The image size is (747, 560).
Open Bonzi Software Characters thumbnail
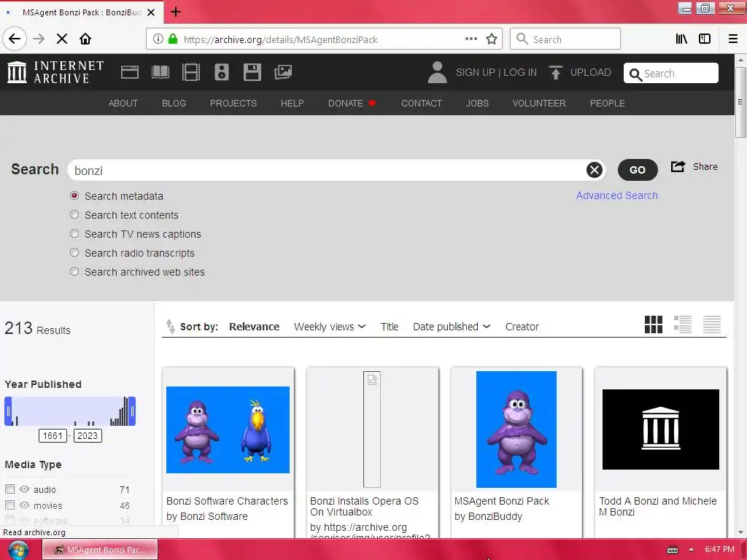coord(228,429)
